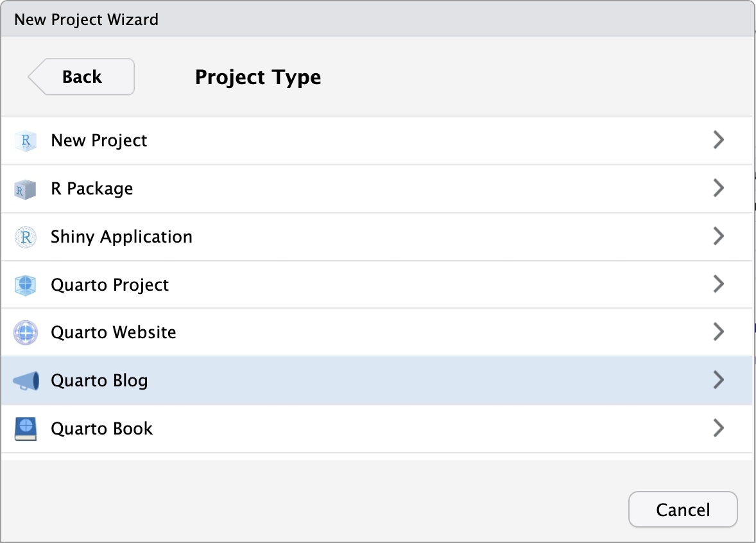Click the Quarto Book icon
The height and width of the screenshot is (543, 756).
coord(26,429)
